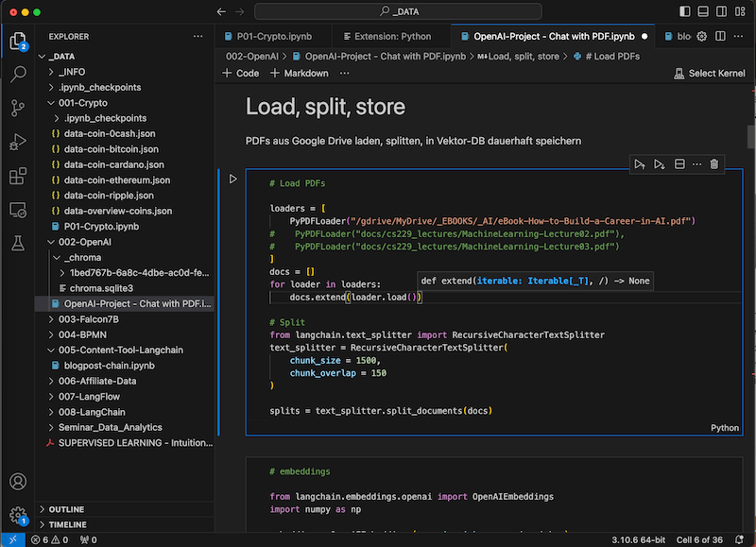This screenshot has width=756, height=547.
Task: Open the Run and Debug view
Action: click(18, 143)
